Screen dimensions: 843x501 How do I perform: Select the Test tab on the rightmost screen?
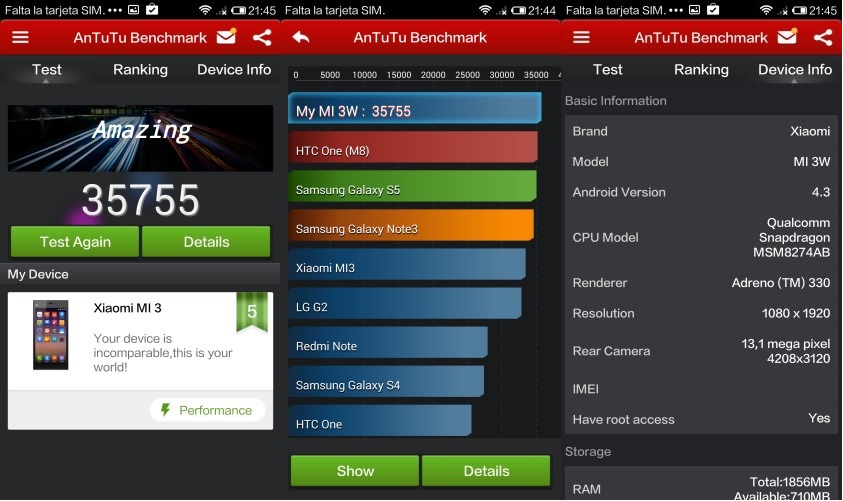607,70
